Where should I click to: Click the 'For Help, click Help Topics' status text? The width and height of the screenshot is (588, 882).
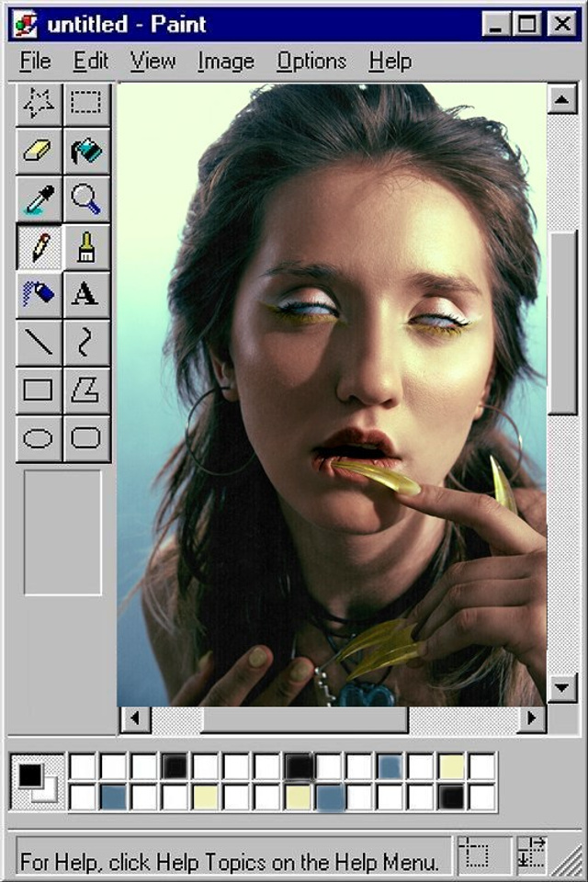click(229, 861)
